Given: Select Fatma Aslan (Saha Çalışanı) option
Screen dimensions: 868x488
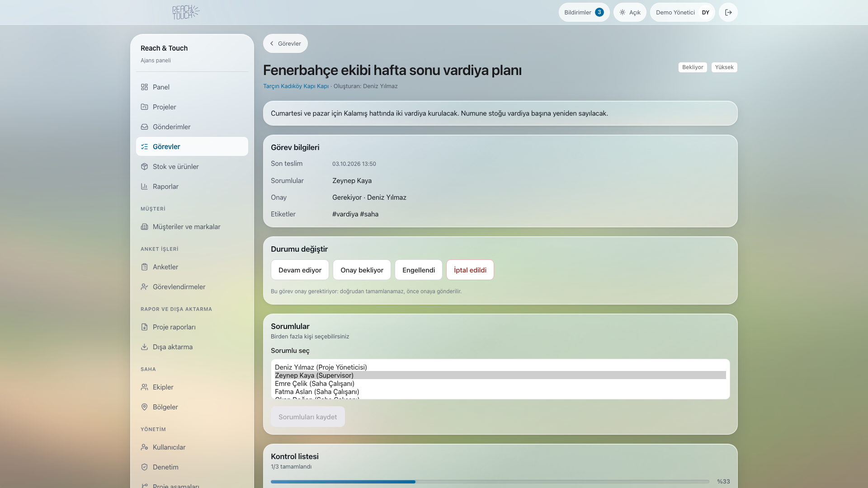Looking at the screenshot, I should 500,391.
